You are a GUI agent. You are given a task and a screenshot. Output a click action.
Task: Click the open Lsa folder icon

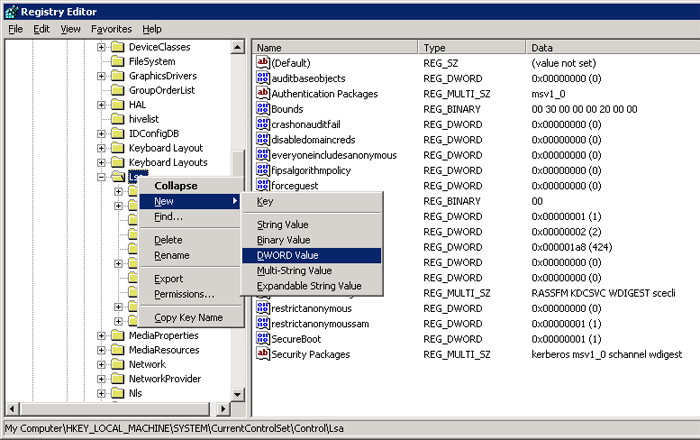pos(118,177)
